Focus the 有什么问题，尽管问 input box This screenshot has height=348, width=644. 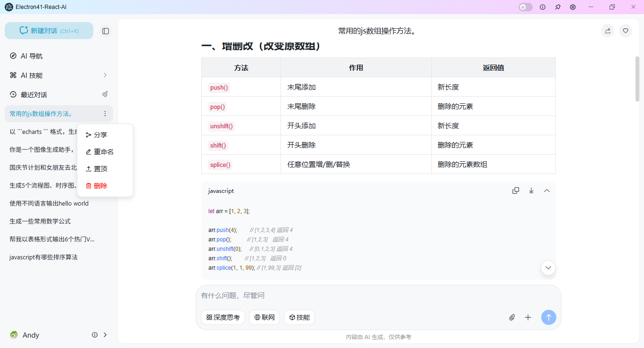tap(379, 296)
